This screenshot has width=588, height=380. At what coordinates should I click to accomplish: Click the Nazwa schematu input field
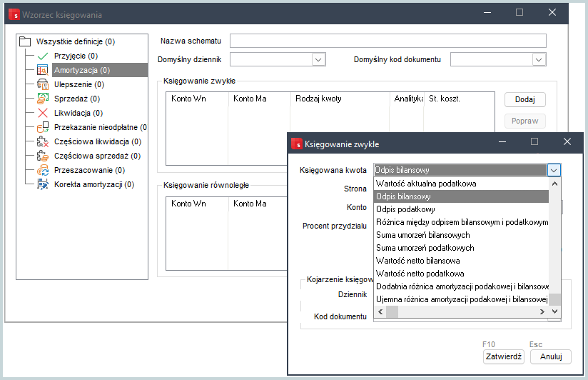click(387, 41)
